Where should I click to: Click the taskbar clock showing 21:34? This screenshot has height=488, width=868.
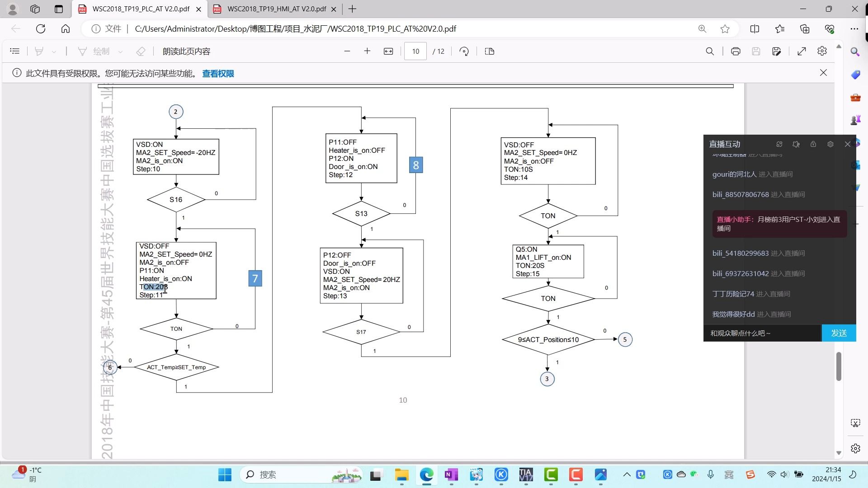click(x=826, y=475)
